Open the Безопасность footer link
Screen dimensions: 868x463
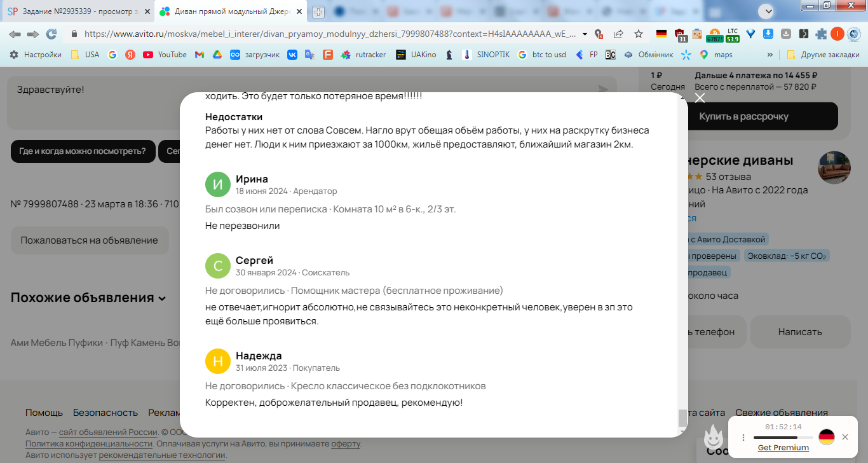(x=105, y=413)
